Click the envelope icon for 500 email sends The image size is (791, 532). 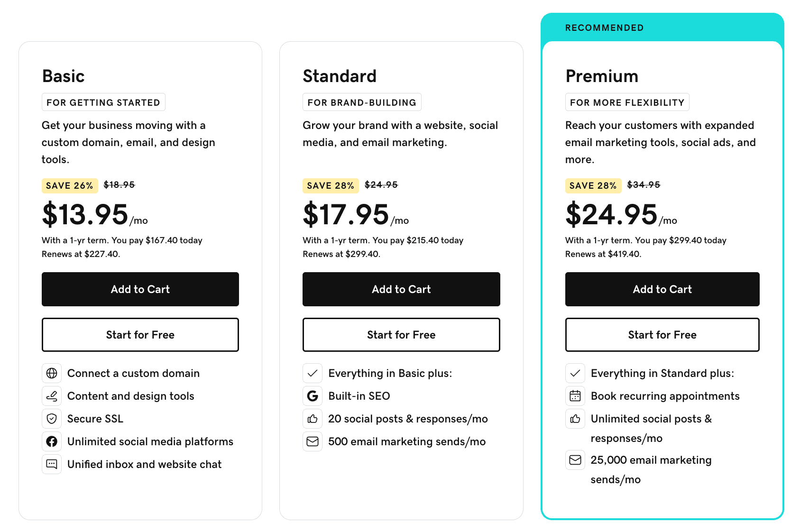click(x=313, y=441)
